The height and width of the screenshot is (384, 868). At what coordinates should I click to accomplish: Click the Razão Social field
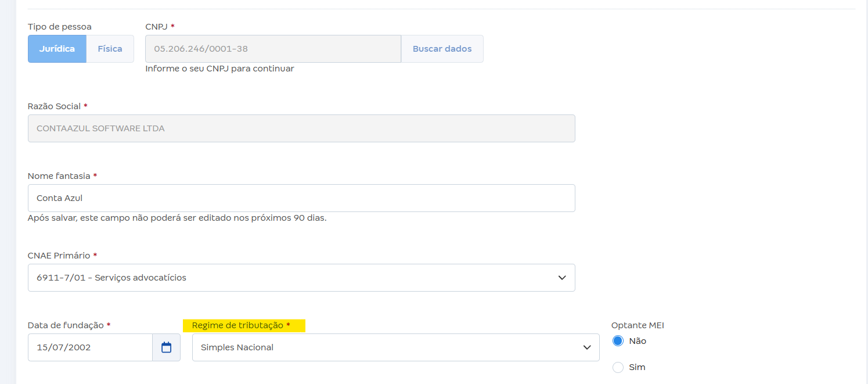point(301,128)
